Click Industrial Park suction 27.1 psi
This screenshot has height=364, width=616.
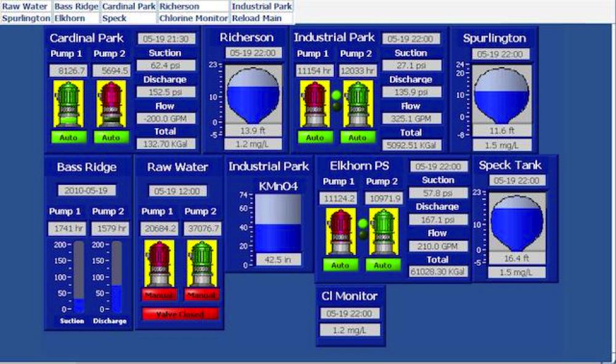click(x=411, y=65)
